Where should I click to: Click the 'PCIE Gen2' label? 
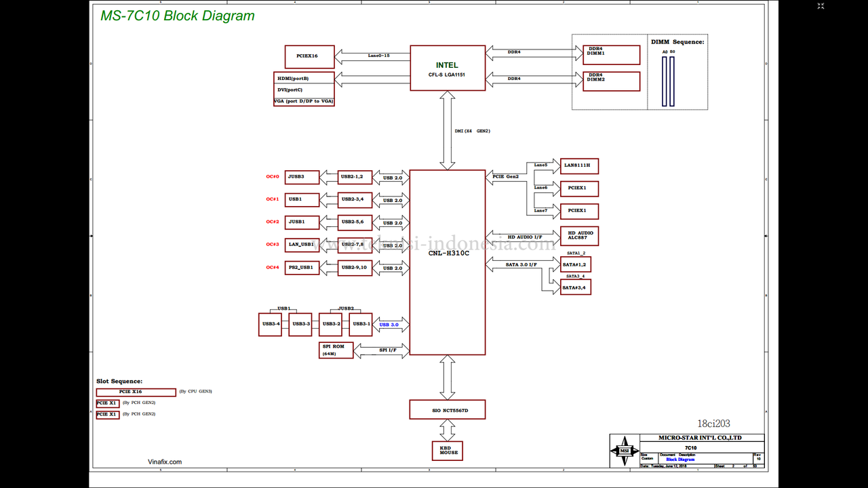pos(505,177)
